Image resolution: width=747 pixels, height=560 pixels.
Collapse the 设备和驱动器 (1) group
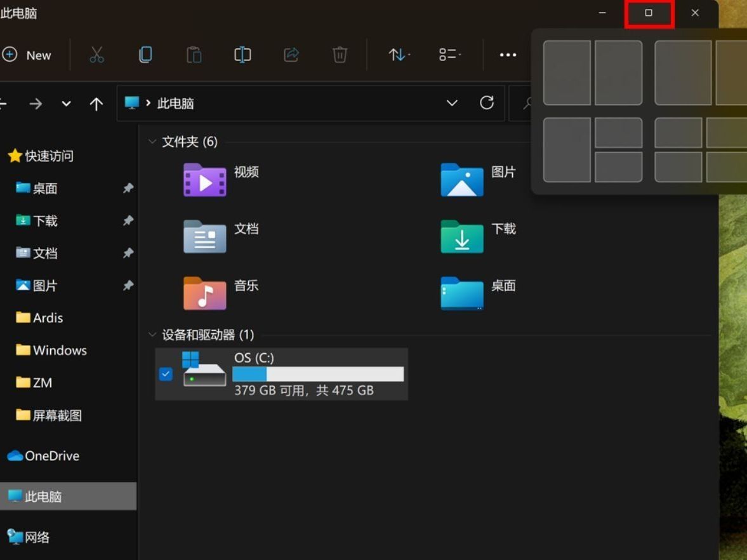152,335
